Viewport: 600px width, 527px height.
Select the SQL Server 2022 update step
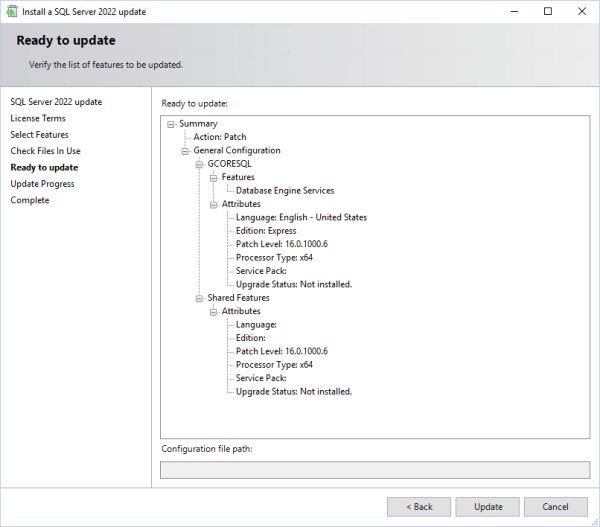[x=56, y=102]
